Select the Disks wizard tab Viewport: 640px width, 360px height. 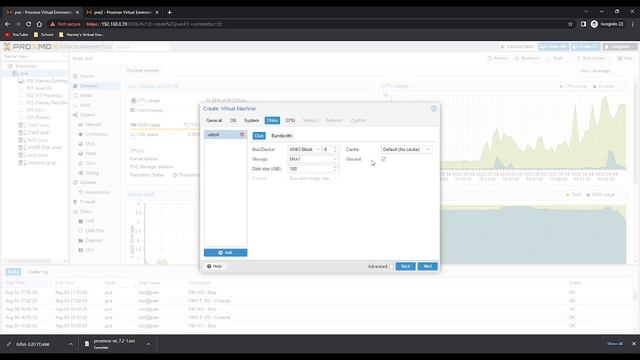(272, 120)
